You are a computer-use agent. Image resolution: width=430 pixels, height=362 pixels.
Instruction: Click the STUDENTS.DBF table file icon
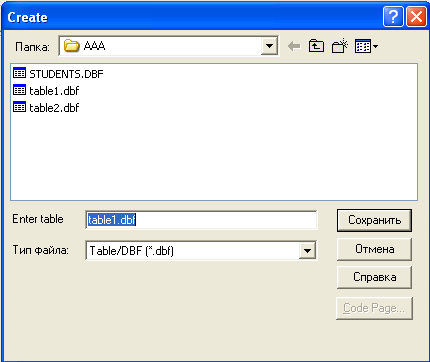[x=19, y=73]
